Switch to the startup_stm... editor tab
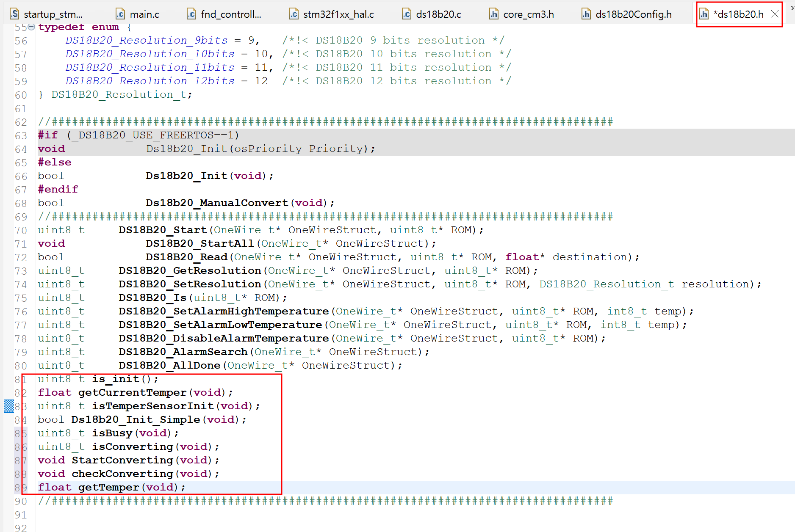This screenshot has width=795, height=532. 47,14
